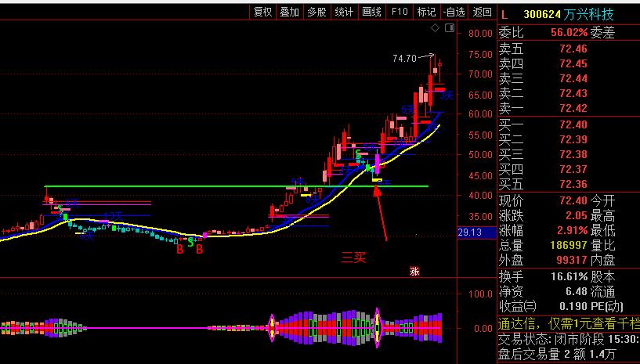
Task: Click the left red B signal marker
Action: [x=179, y=249]
